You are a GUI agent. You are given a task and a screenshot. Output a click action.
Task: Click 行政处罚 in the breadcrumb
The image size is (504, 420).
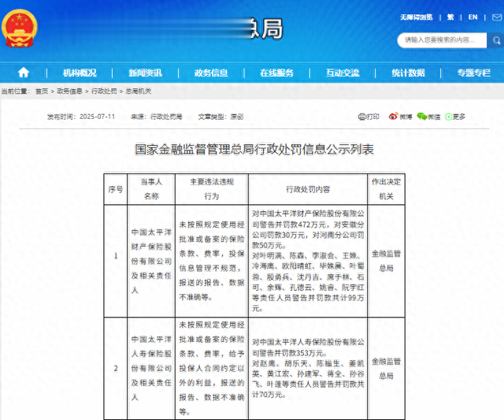click(104, 91)
